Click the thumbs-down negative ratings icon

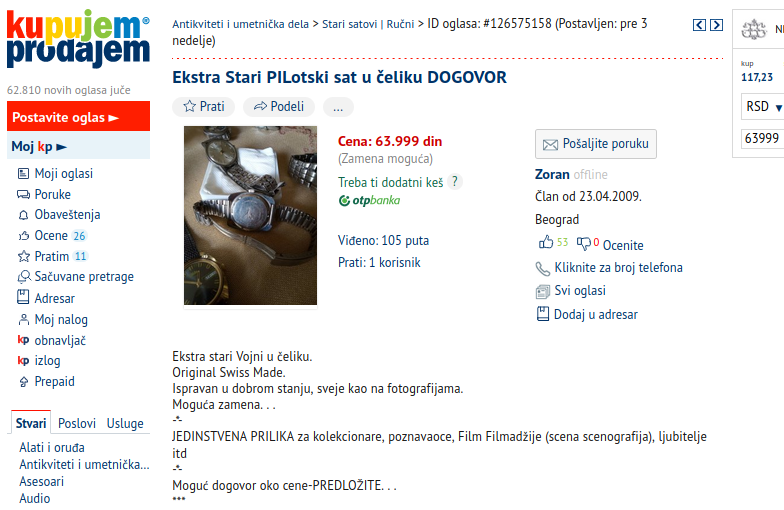tap(584, 244)
